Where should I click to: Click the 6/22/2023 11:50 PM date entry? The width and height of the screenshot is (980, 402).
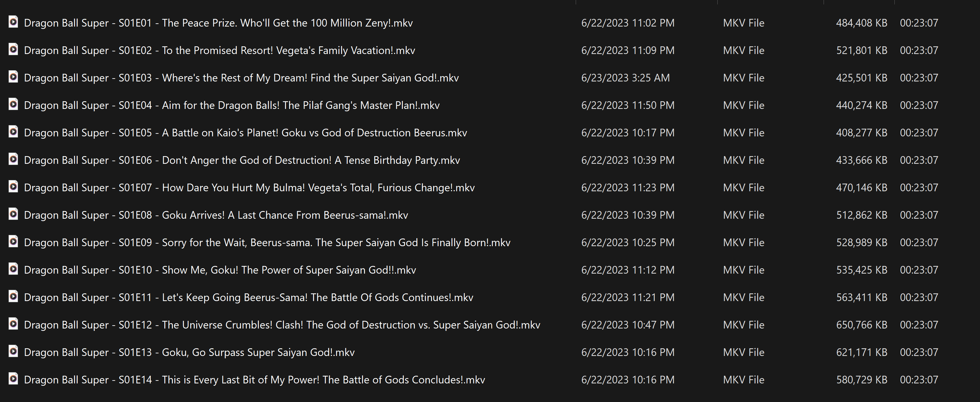(628, 105)
